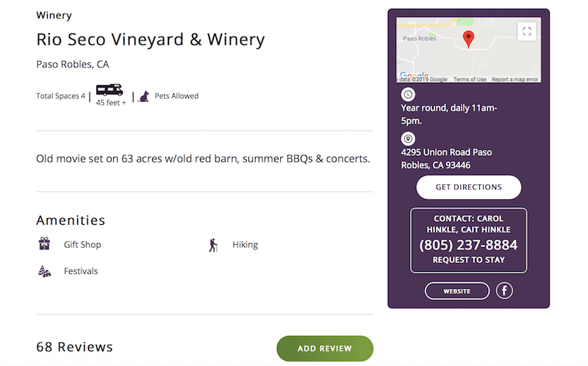Click the Rio Seco Vineyard & Winery heading
This screenshot has height=366, width=588.
point(151,40)
